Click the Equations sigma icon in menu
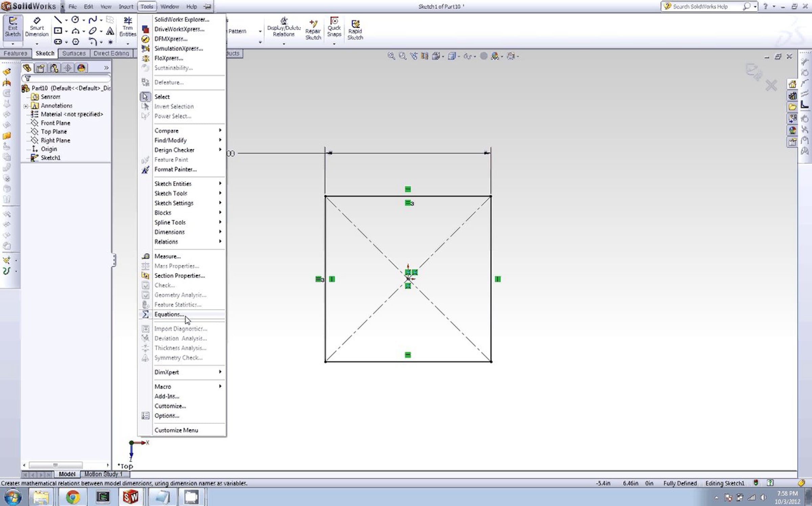The image size is (812, 506). [x=145, y=314]
